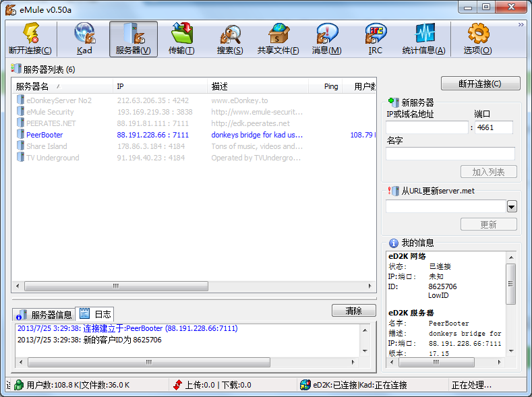Click server icon beside TV Underground
532x397 pixels.
(20, 157)
